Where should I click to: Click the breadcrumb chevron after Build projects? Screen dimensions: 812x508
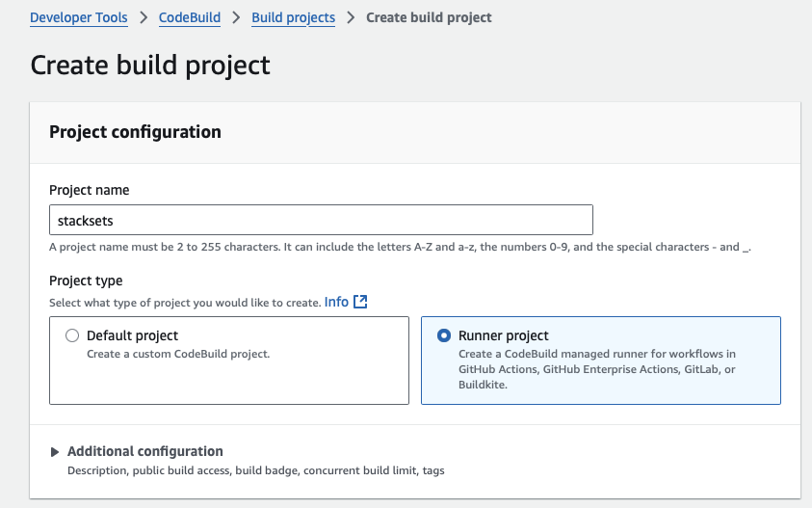click(351, 17)
